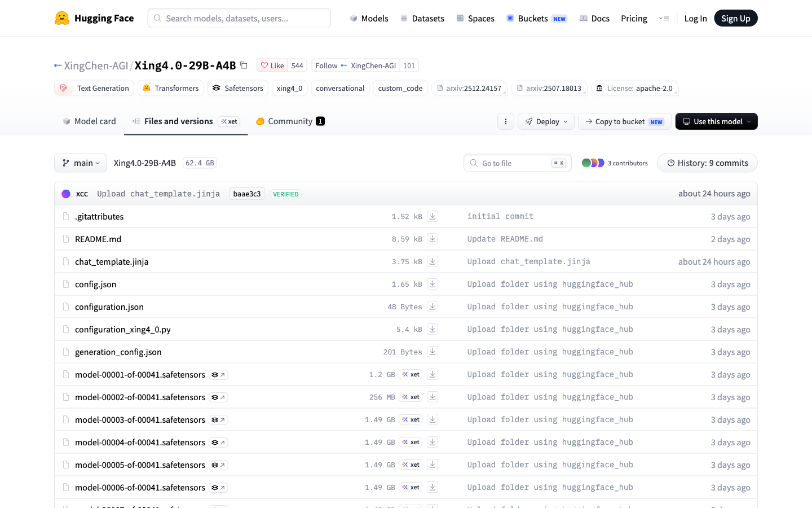Open the Community tab
812x508 pixels.
(290, 121)
